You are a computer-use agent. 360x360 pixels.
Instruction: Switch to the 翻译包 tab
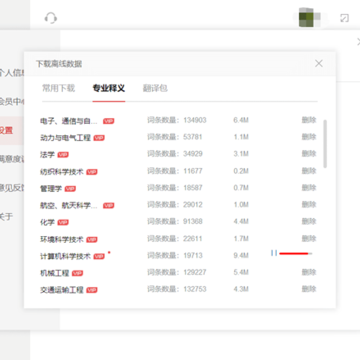[x=155, y=88]
